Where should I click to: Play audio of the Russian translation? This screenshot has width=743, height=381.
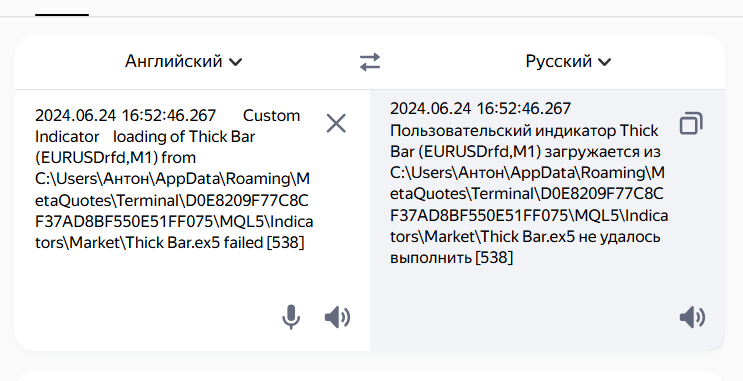(x=692, y=317)
